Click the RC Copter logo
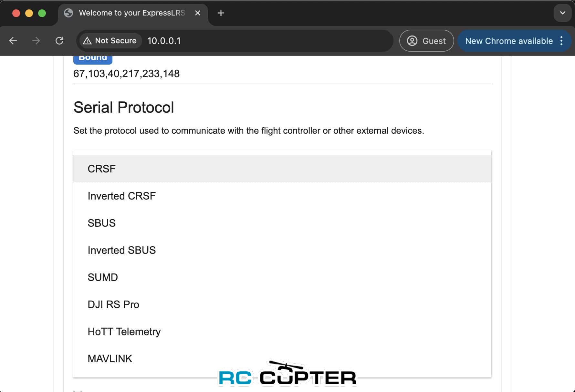 click(287, 375)
